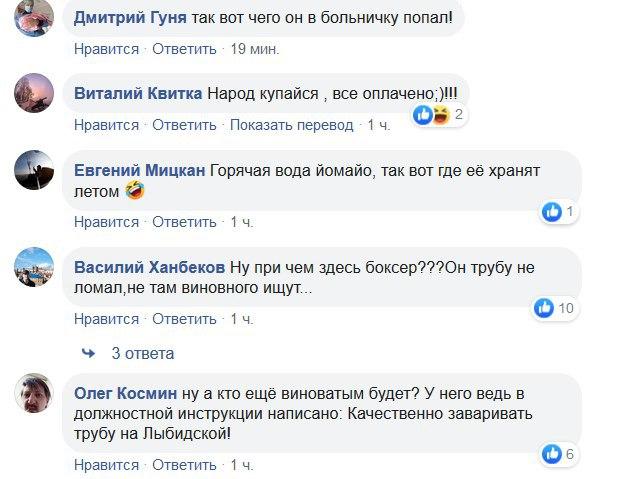Click Показать перевод on Виталий Квитка's comment
Image resolution: width=620 pixels, height=479 pixels.
coord(292,125)
